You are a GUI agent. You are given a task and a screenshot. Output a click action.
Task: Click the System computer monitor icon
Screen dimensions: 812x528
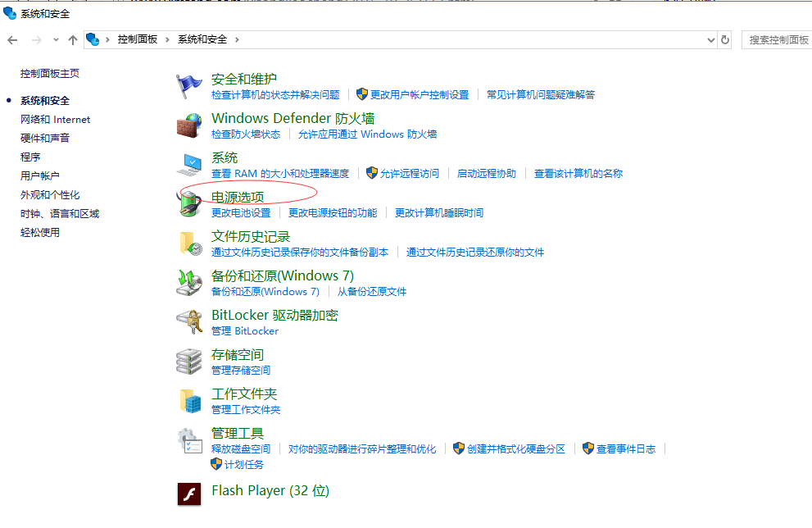pos(189,165)
